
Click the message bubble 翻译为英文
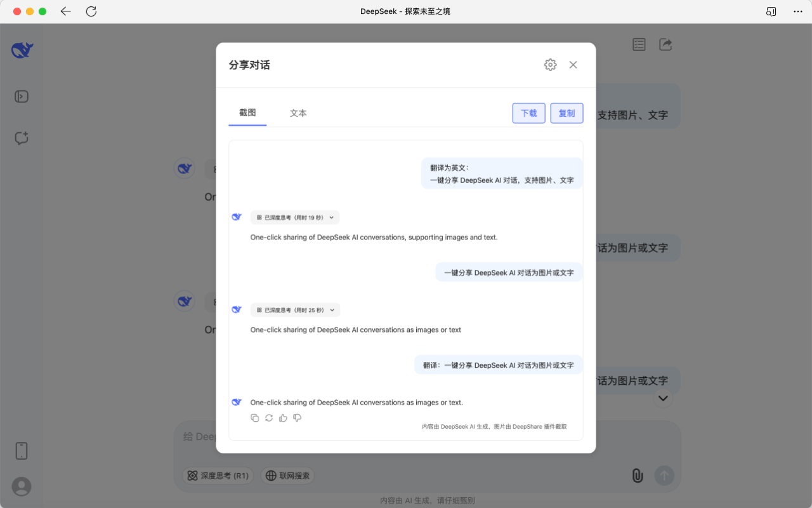coord(502,174)
